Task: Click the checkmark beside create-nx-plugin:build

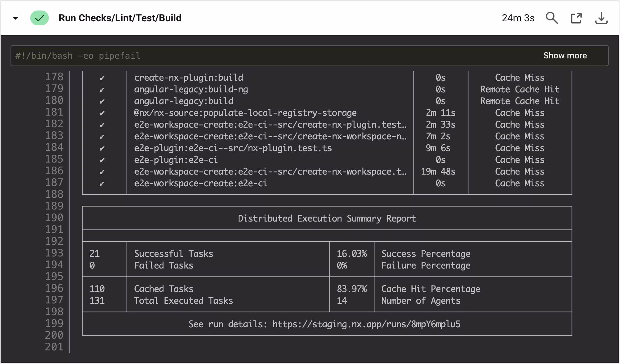Action: pyautogui.click(x=102, y=78)
